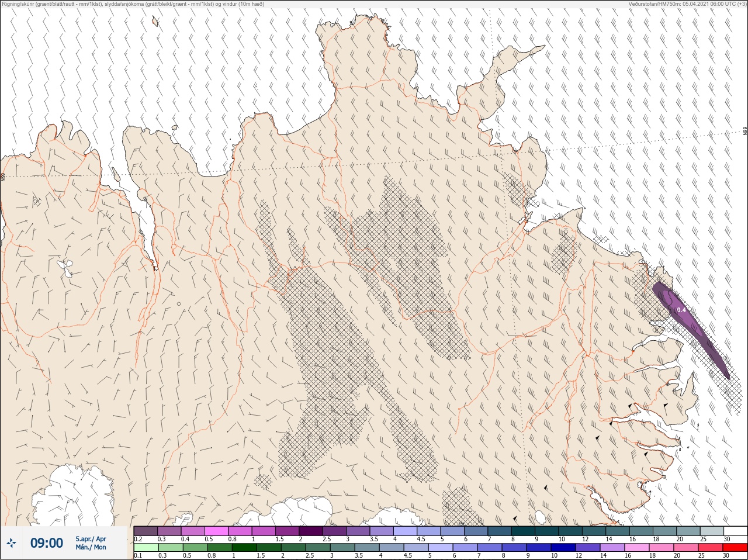The image size is (748, 560).
Task: Click the 'N99' label on the right map edge
Action: (x=745, y=132)
